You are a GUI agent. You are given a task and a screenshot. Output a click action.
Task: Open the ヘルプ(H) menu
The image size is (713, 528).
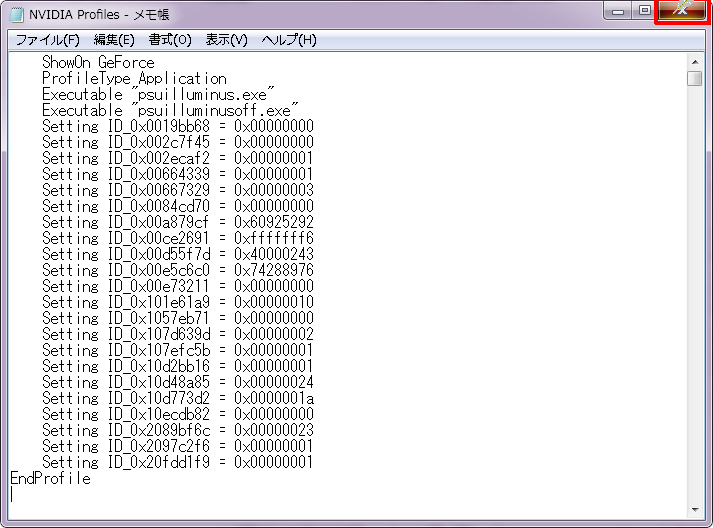(x=289, y=40)
